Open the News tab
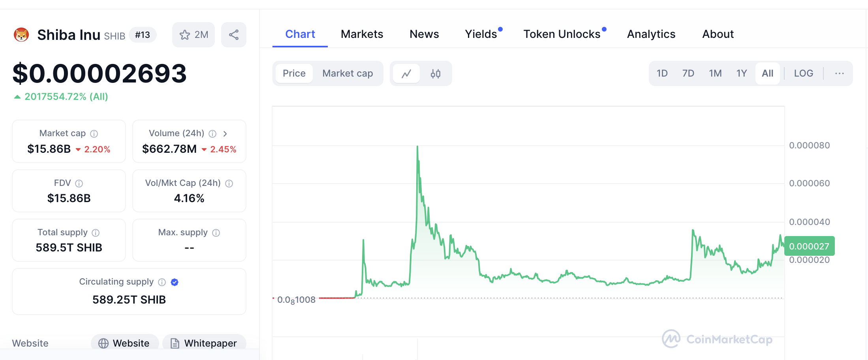The width and height of the screenshot is (868, 360). [424, 34]
